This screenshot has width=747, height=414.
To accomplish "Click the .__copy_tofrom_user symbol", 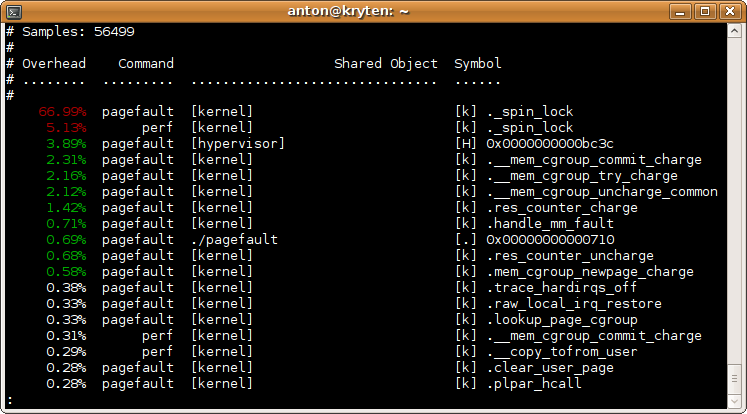I will 562,351.
